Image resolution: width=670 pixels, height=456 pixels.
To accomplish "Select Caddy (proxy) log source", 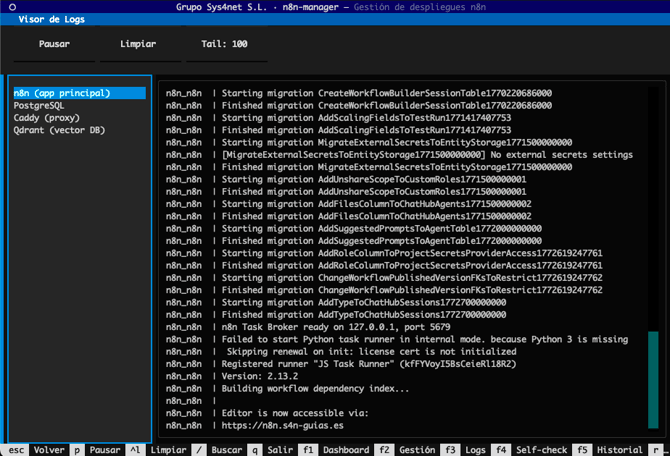I will click(x=46, y=118).
